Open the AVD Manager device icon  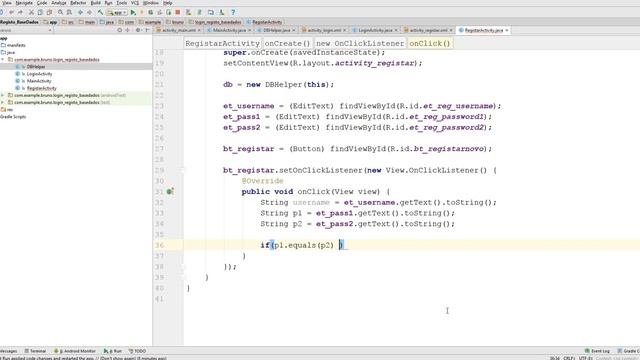point(189,13)
